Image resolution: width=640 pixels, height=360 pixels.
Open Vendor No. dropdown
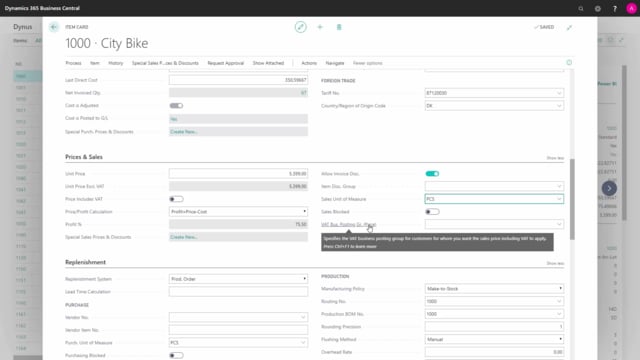click(303, 318)
